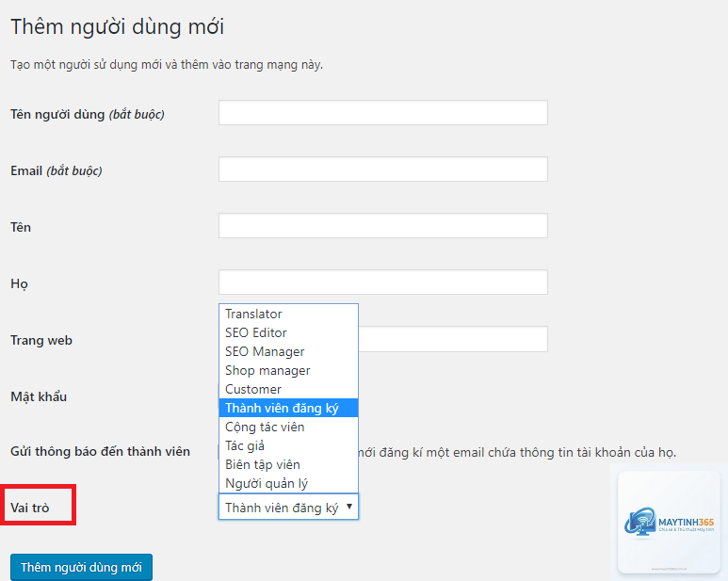The height and width of the screenshot is (581, 728).
Task: Choose Người quản lý role option
Action: [288, 484]
